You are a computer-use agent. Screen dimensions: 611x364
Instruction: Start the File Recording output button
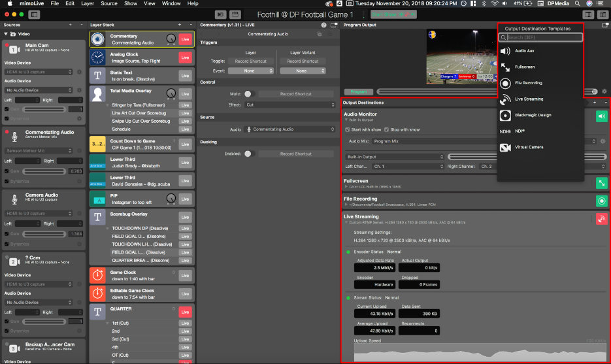pyautogui.click(x=601, y=201)
